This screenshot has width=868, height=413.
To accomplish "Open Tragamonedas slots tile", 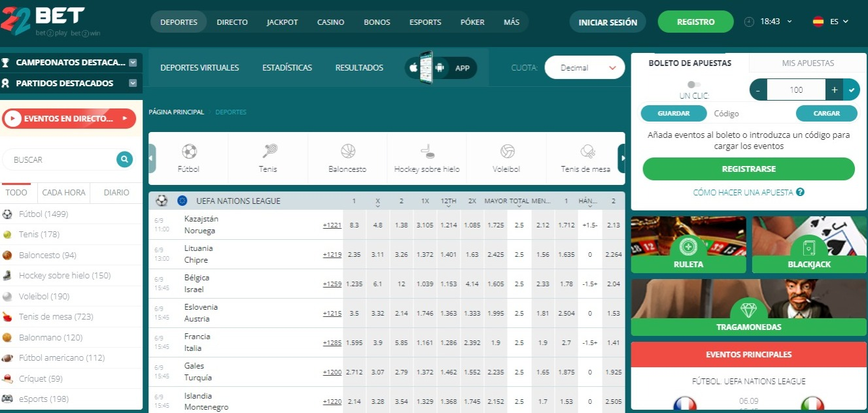I will pyautogui.click(x=748, y=307).
